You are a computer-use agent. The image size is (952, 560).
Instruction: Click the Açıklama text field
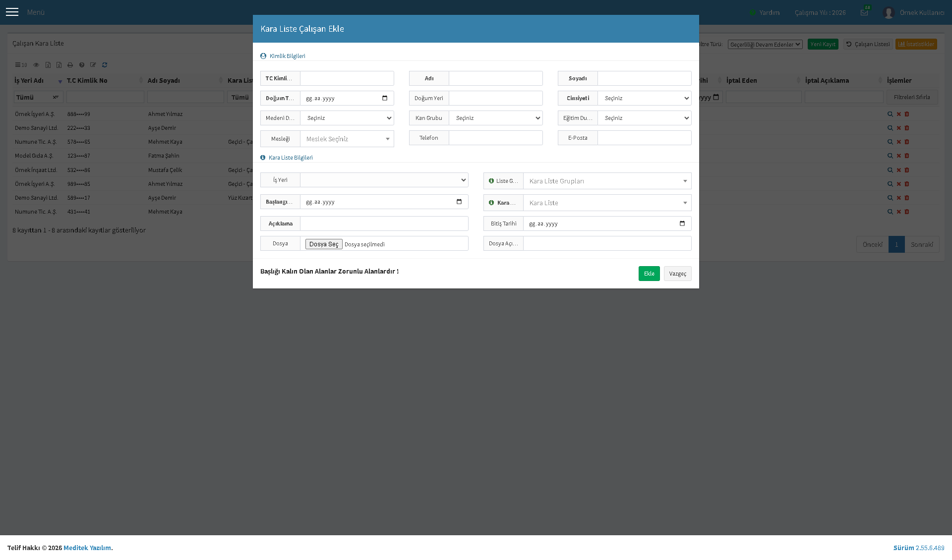pyautogui.click(x=384, y=224)
